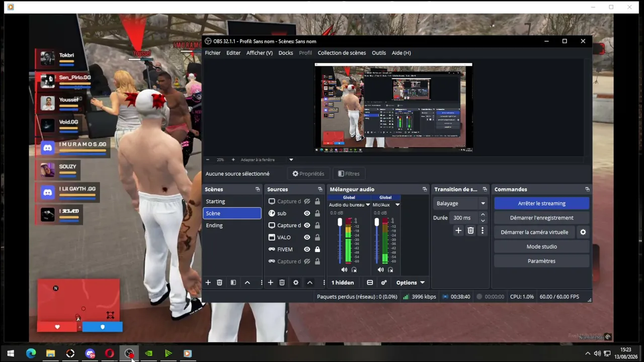
Task: Toggle monitoring headphone icon for Audio du bureau
Action: (x=354, y=270)
